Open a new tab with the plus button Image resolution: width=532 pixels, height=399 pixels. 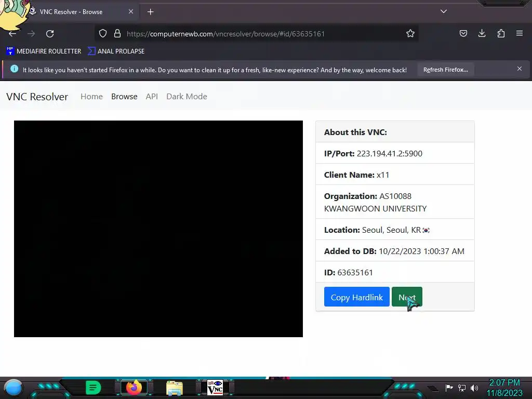click(x=150, y=12)
